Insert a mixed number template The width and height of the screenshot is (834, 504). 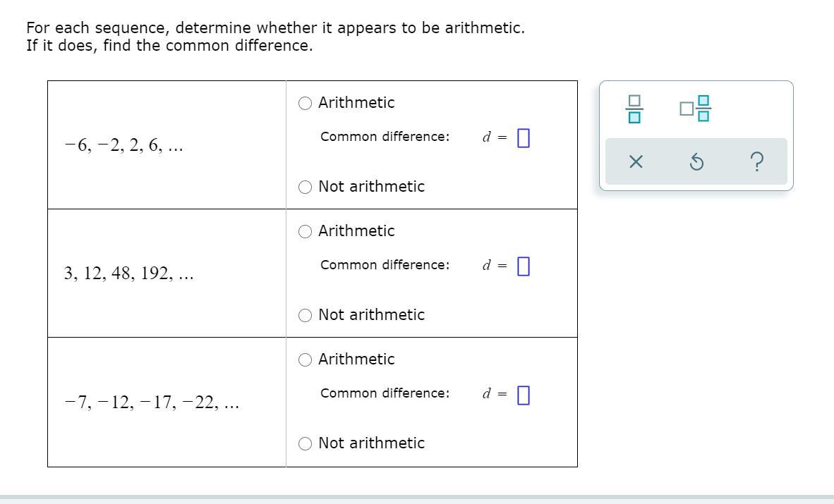pyautogui.click(x=696, y=109)
